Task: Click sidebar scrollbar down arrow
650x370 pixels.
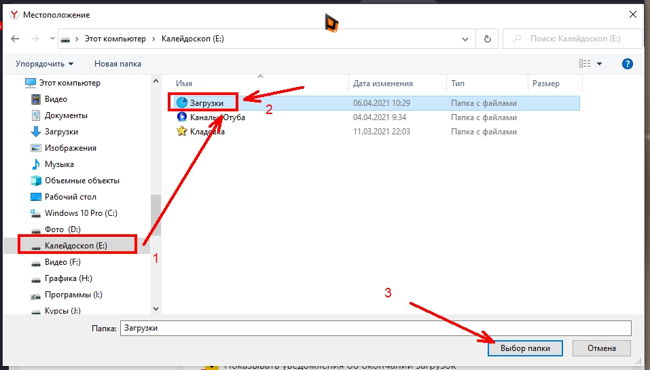Action: [x=156, y=309]
